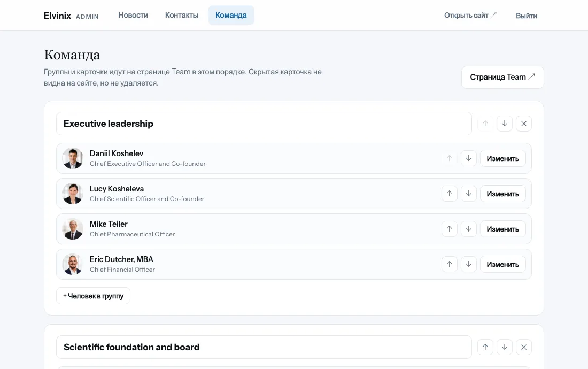Move Scientific foundation and board group up

[485, 347]
